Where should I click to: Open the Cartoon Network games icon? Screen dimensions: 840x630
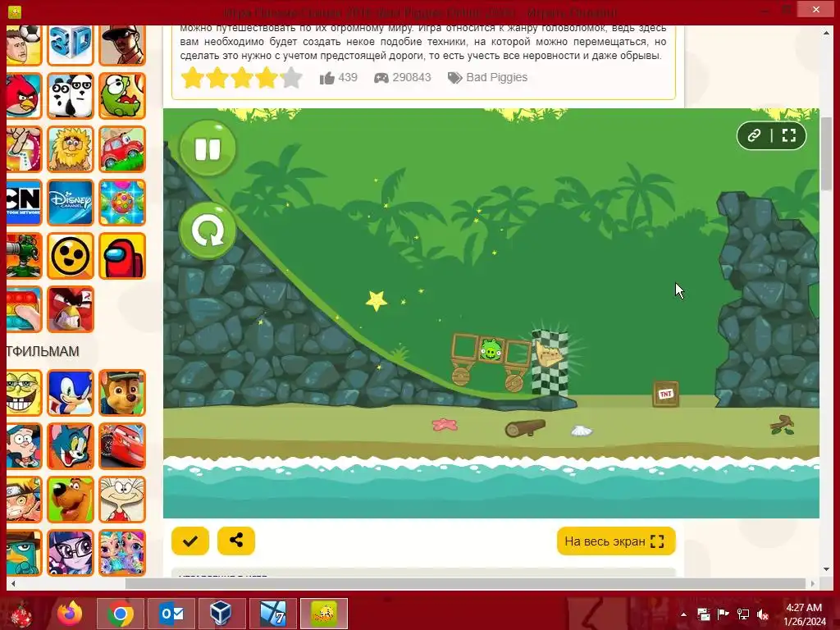(24, 203)
